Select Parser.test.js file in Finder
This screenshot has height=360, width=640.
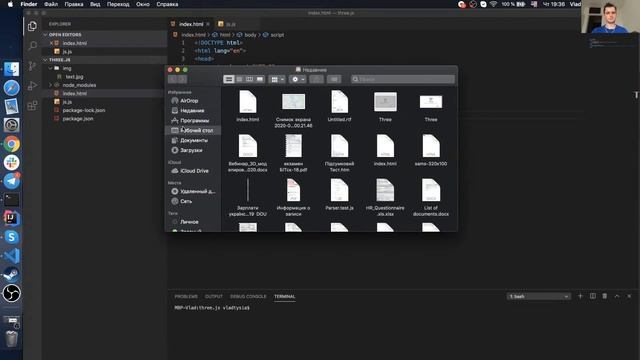point(339,195)
